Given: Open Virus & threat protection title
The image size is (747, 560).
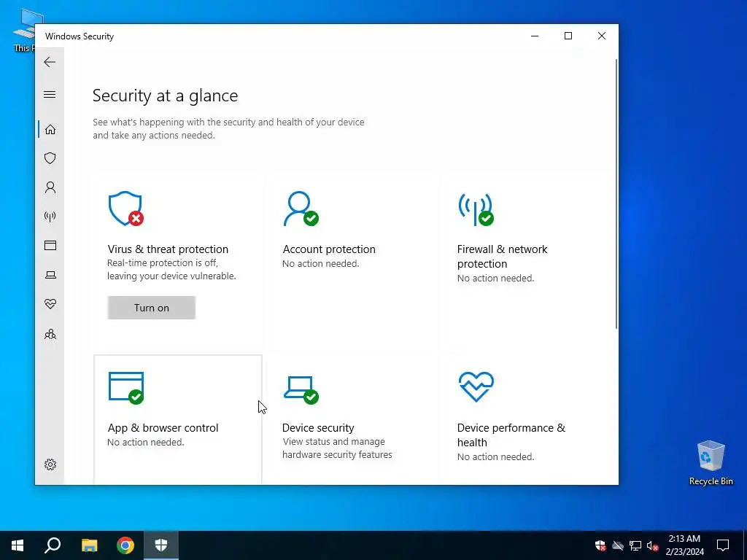Looking at the screenshot, I should point(168,249).
